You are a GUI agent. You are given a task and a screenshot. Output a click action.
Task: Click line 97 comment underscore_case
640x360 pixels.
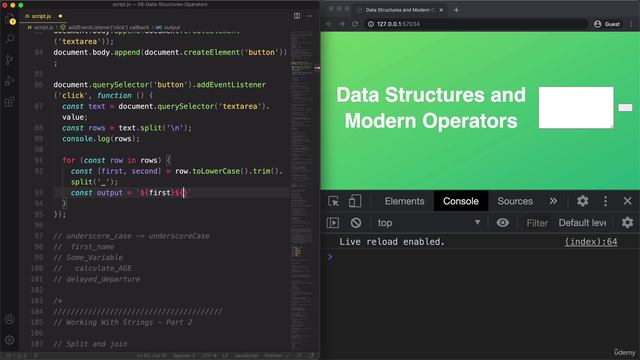[131, 236]
